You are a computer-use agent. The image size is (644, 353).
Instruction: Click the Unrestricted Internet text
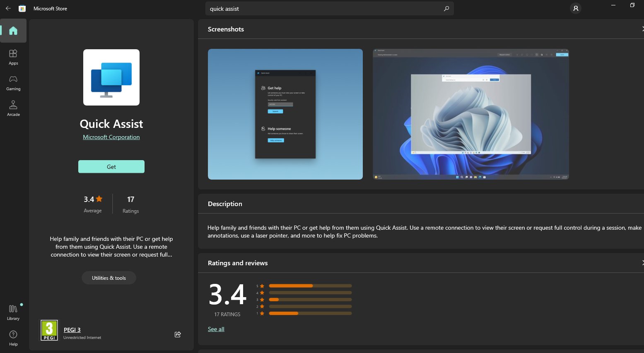(82, 338)
